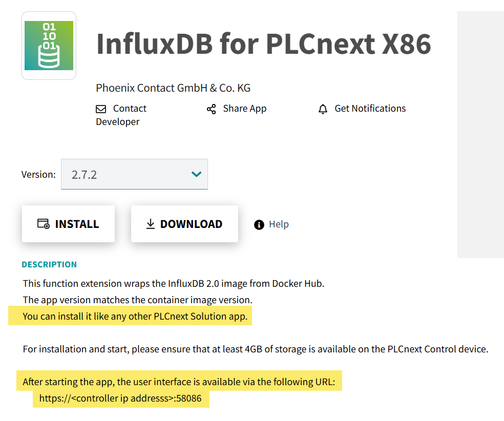Click the highlighted https controller URL text
The image size is (504, 421).
click(x=120, y=398)
